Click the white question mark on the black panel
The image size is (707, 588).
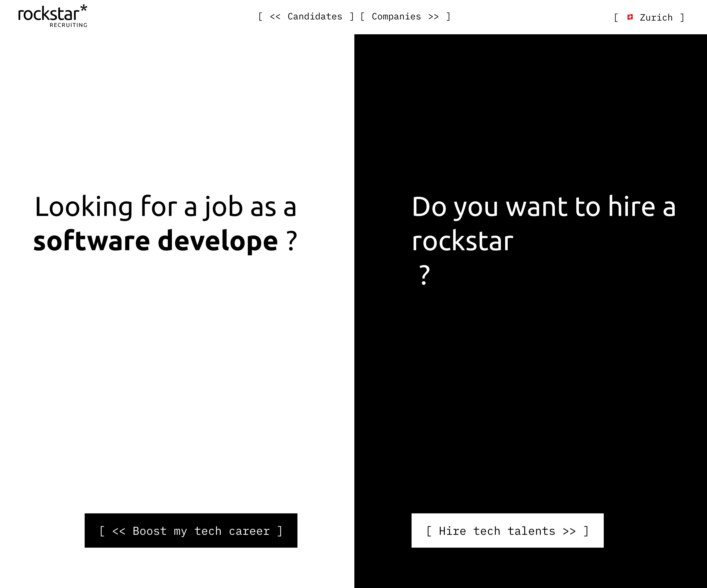(x=424, y=275)
